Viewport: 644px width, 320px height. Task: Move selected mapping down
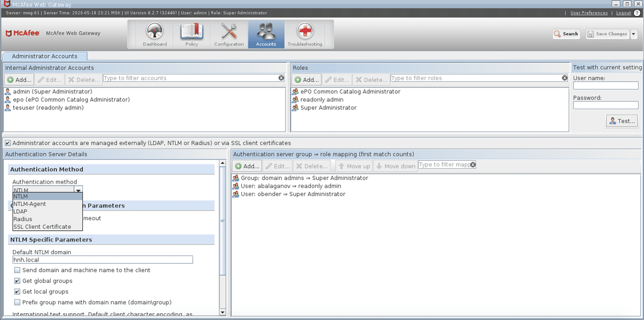395,166
